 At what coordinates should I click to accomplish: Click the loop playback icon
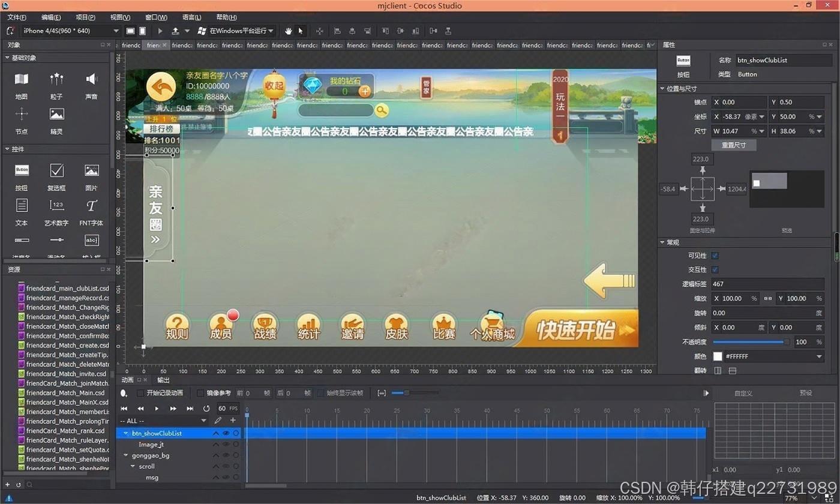tap(206, 409)
